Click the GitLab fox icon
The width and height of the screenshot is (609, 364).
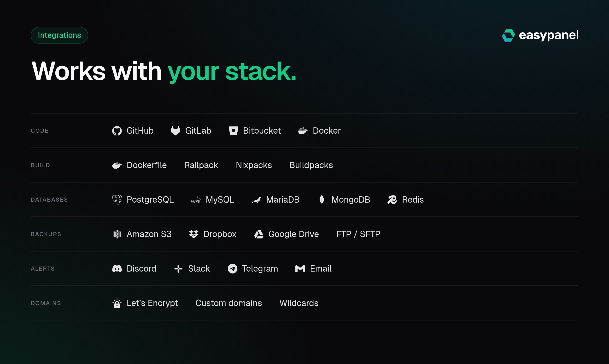point(176,131)
